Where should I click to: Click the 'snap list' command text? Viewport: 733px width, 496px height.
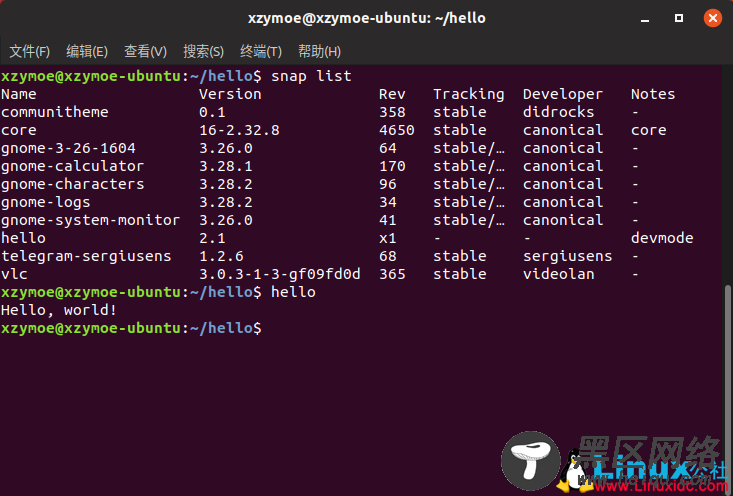[x=311, y=76]
